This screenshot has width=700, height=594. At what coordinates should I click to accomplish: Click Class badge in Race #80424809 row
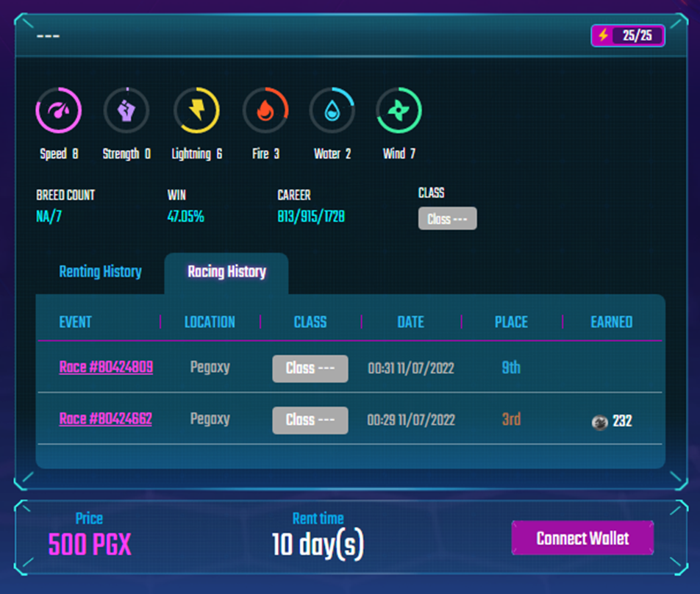tap(310, 368)
